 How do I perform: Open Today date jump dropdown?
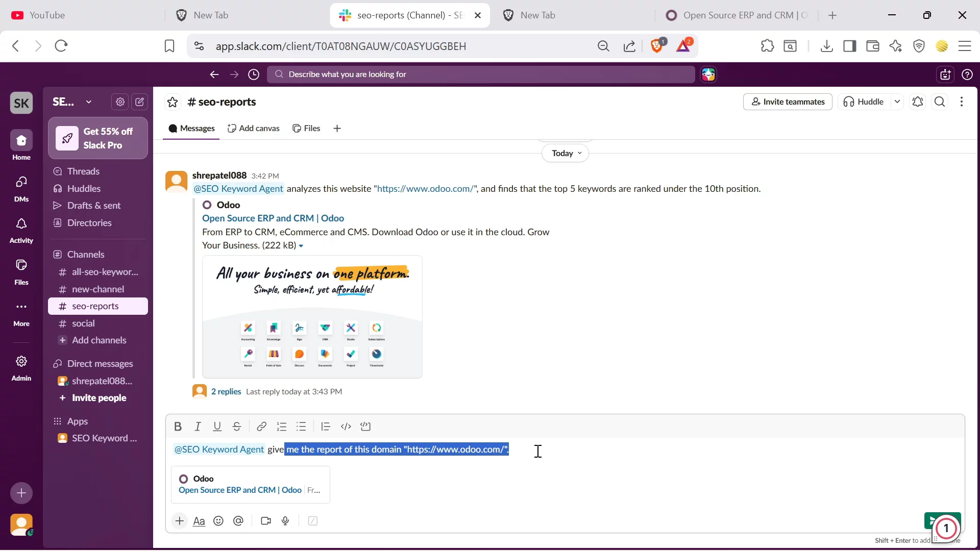(x=566, y=153)
